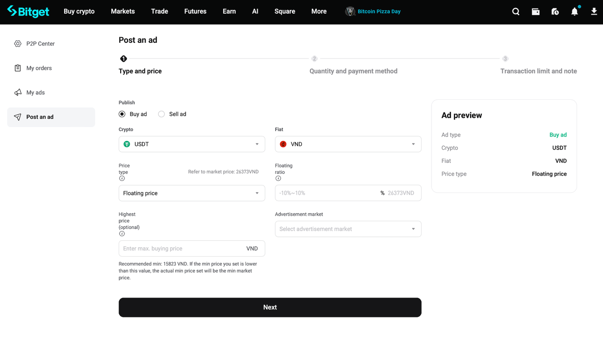Click the Recommended min price note
603x364 pixels.
coord(188,271)
